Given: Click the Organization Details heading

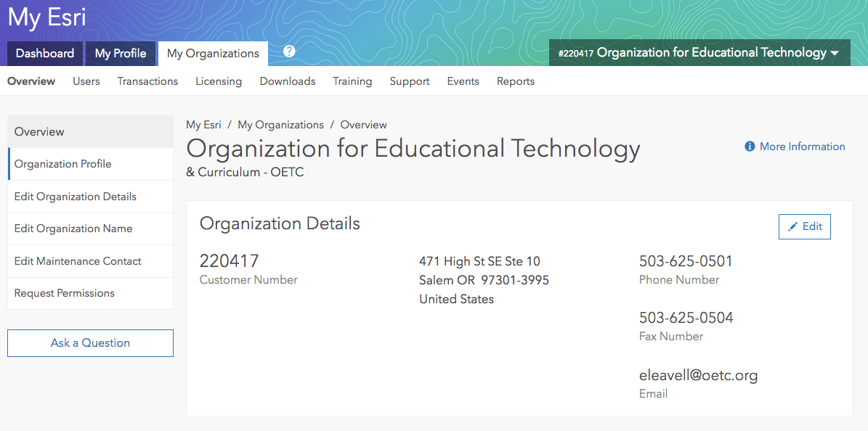Looking at the screenshot, I should coord(280,223).
